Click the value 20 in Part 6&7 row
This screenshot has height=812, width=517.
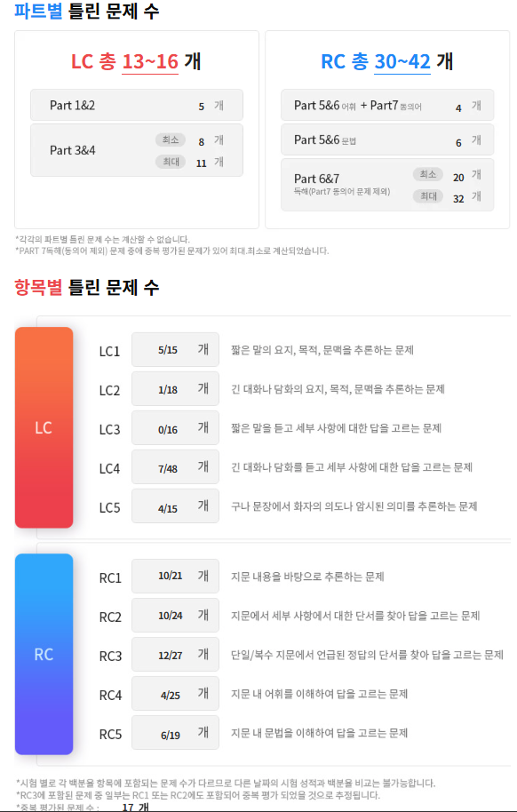[x=458, y=178]
